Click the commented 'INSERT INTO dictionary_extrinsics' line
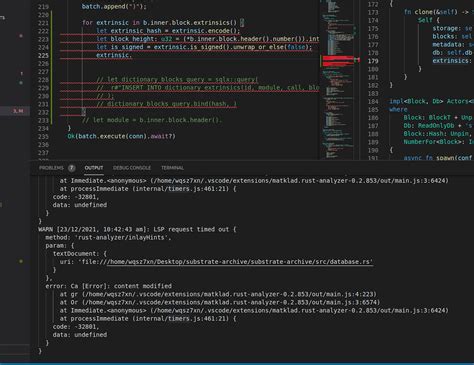474x365 pixels. (208, 88)
